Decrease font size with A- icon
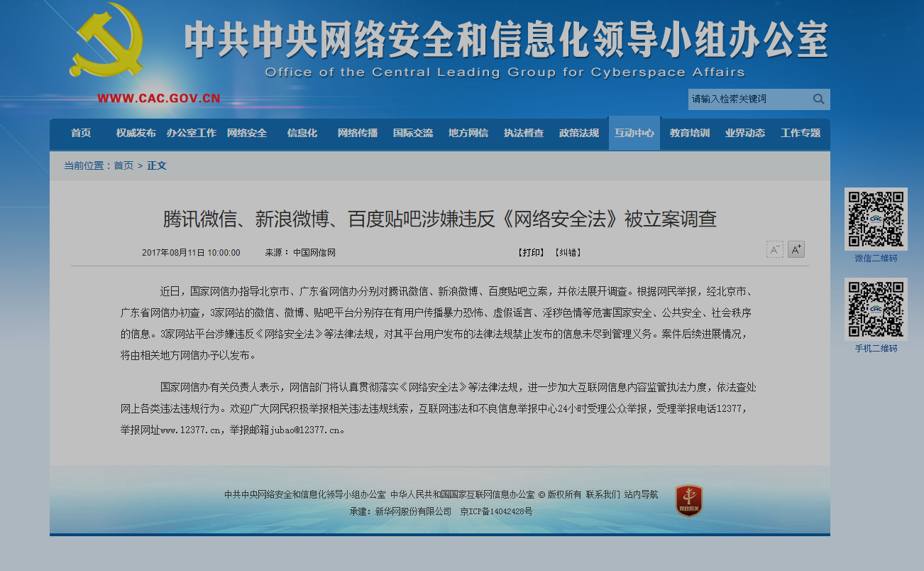This screenshot has height=571, width=924. click(774, 250)
